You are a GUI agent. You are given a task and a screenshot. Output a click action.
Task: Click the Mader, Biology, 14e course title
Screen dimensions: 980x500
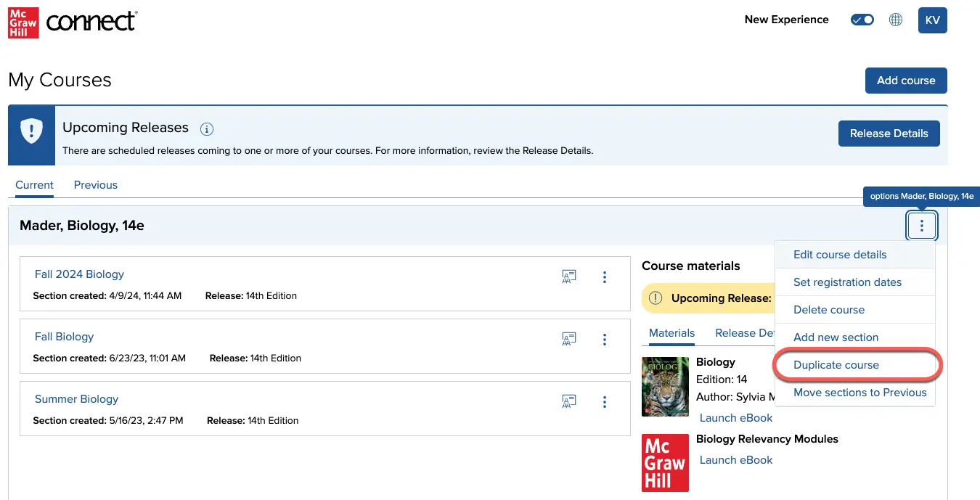click(82, 226)
